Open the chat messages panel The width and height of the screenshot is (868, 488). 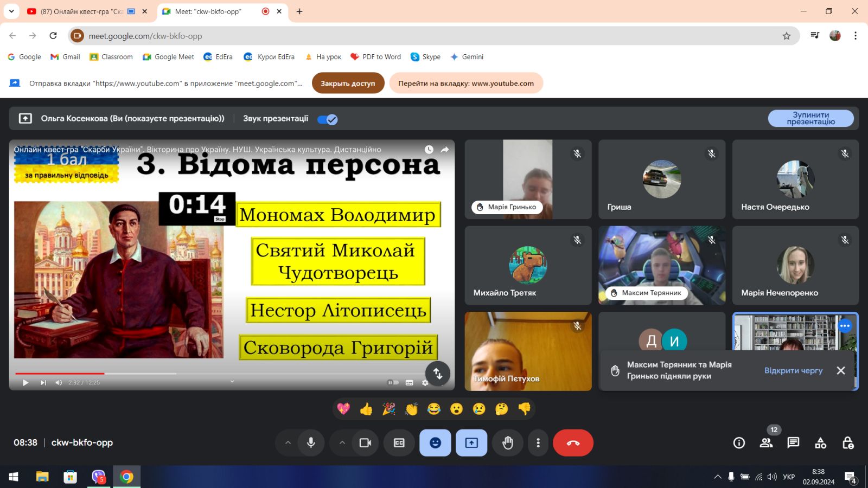click(x=793, y=443)
